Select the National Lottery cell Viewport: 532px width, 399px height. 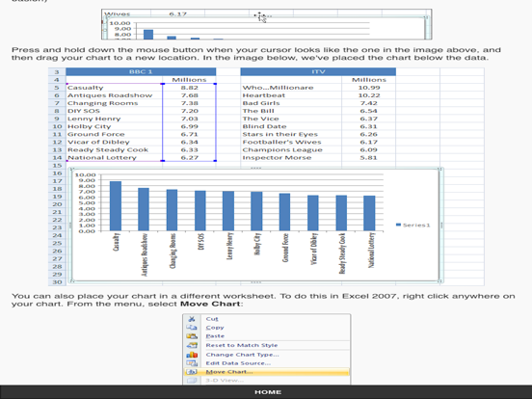click(114, 158)
